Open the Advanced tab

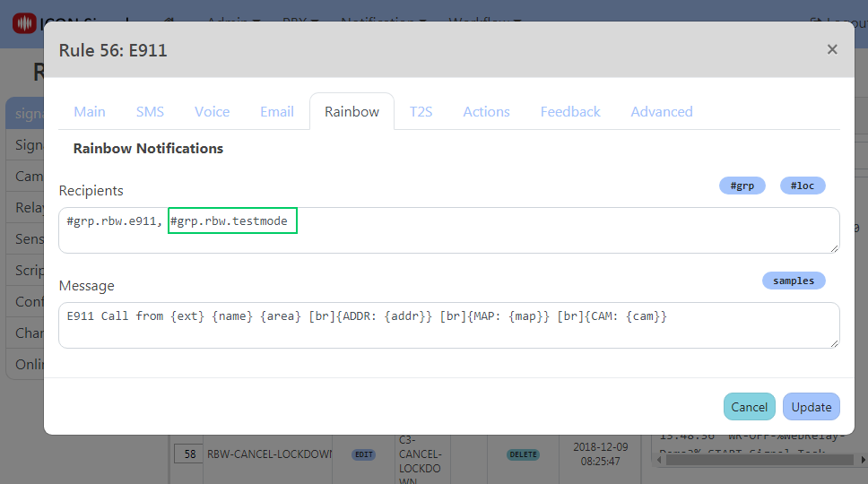tap(661, 112)
